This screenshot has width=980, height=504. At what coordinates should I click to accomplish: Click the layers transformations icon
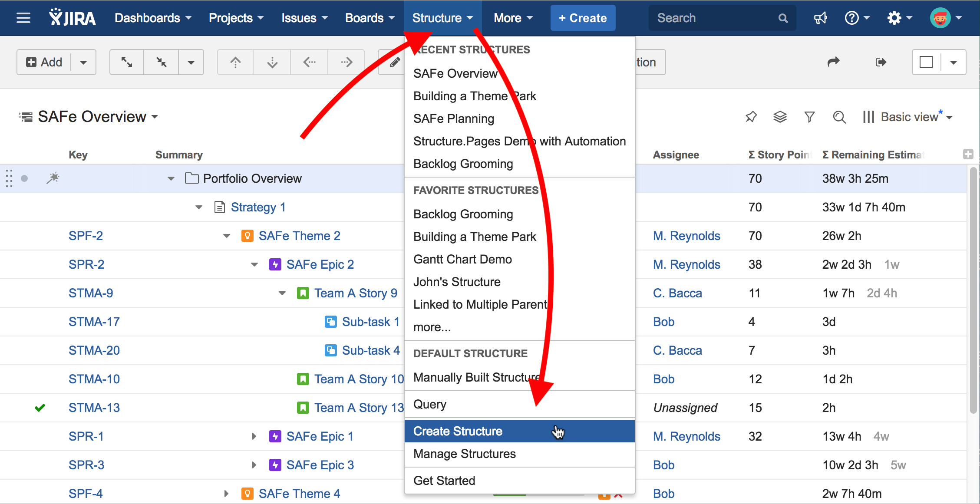[x=780, y=117]
